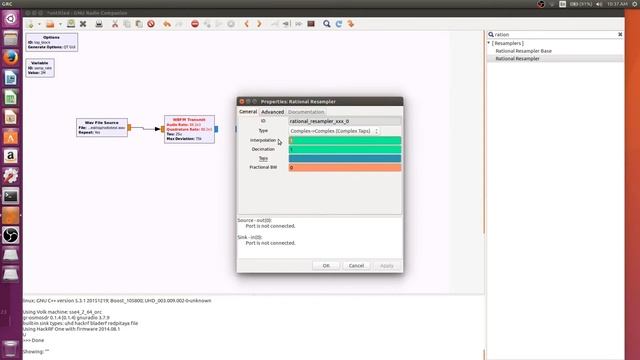Click the generate flow graph icon

207,24
